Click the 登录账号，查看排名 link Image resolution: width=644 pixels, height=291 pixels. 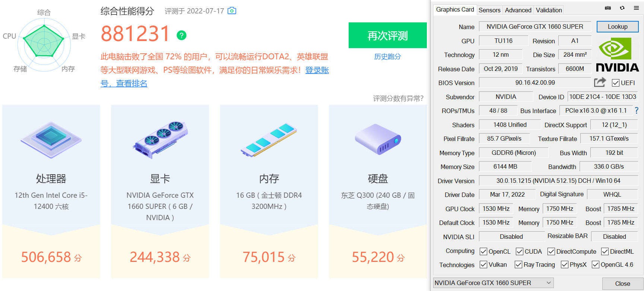pos(215,77)
